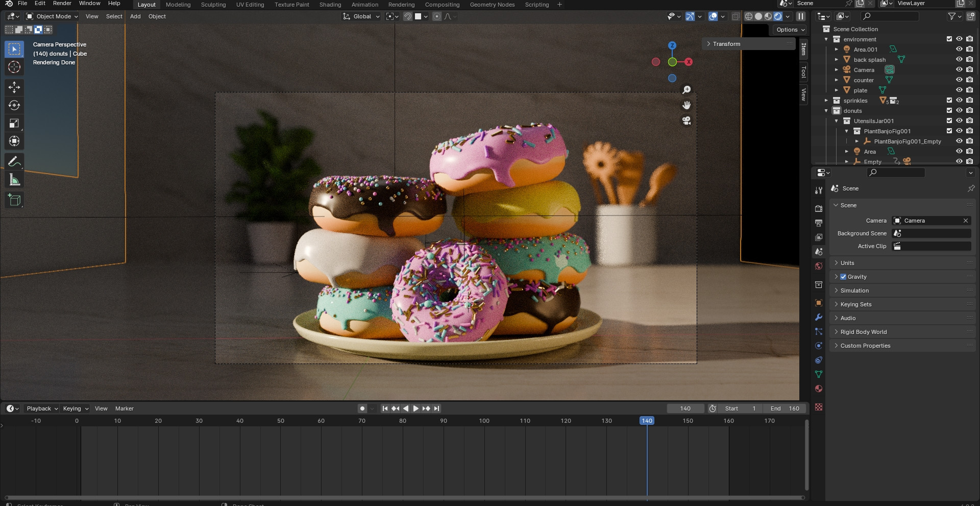The image size is (980, 506).
Task: Disable render for the counter object
Action: [x=969, y=80]
